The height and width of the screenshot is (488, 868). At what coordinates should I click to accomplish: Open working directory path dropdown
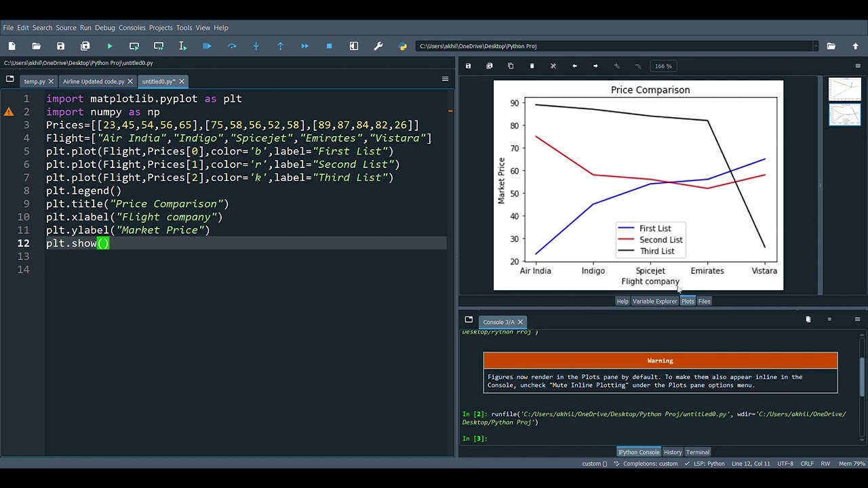click(x=815, y=46)
